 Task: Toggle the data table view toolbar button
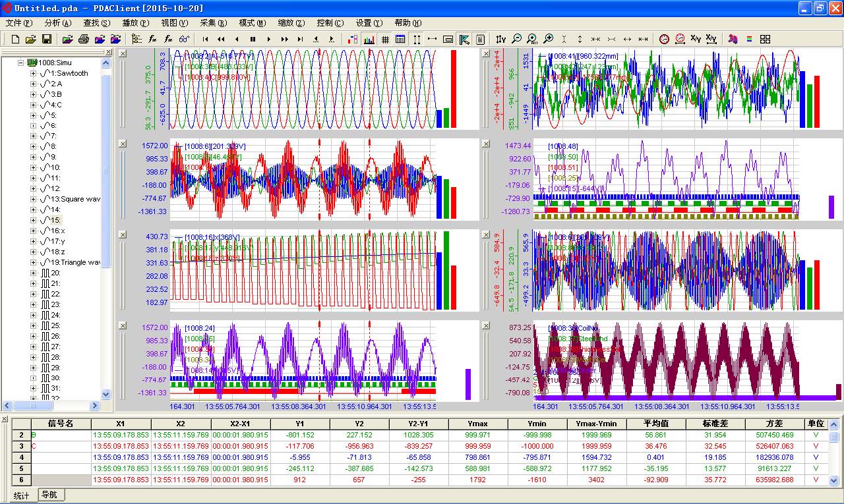tap(400, 40)
